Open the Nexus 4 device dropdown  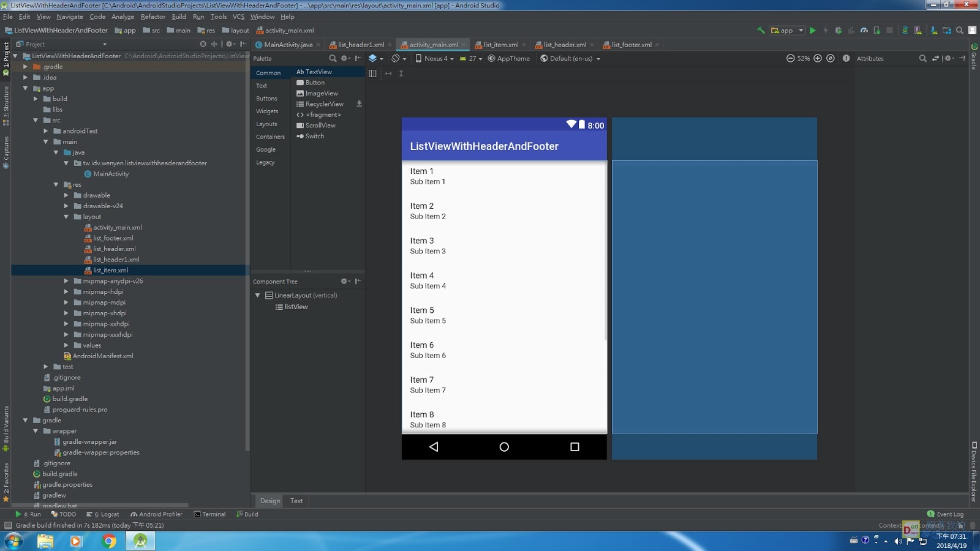tap(435, 59)
